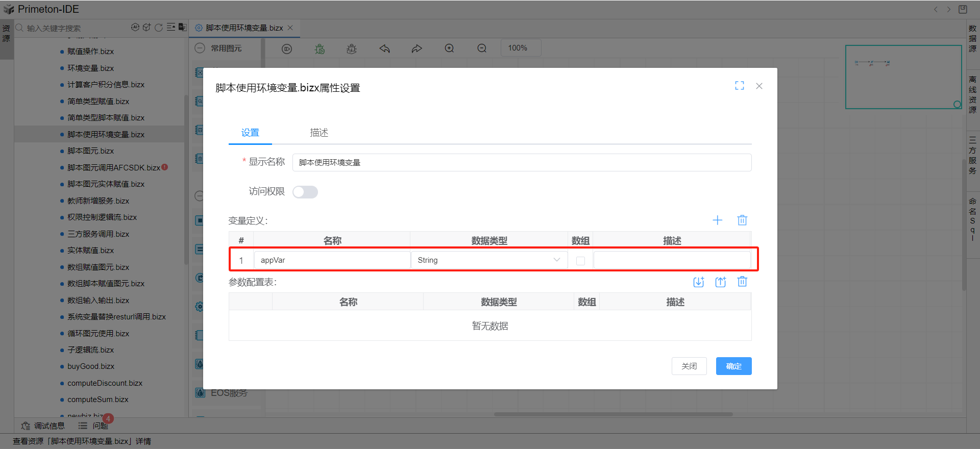Click the import icon for the parameter config table

click(x=698, y=282)
